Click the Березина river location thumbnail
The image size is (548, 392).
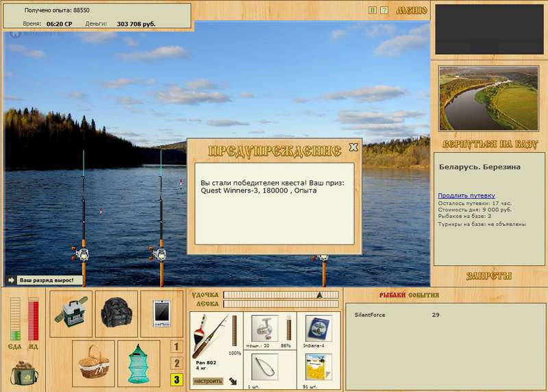click(x=488, y=98)
